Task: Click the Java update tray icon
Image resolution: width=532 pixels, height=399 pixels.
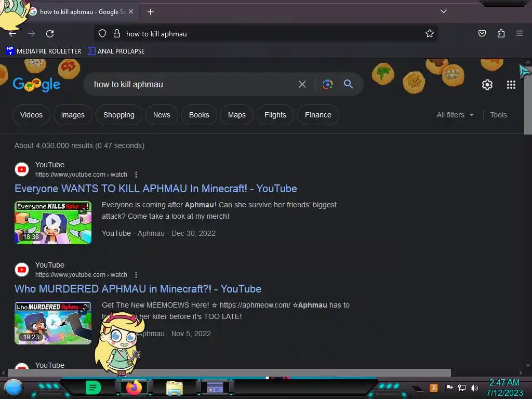Action: [434, 388]
